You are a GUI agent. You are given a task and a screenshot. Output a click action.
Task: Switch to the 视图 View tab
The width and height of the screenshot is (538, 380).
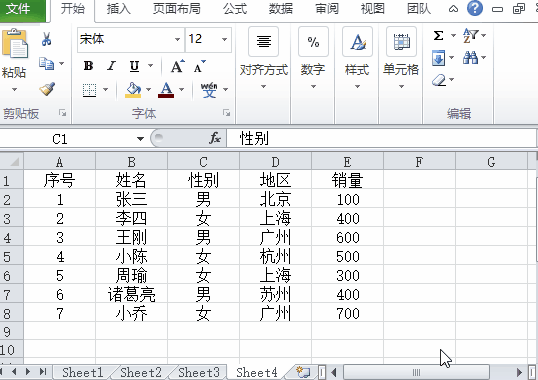tap(373, 9)
